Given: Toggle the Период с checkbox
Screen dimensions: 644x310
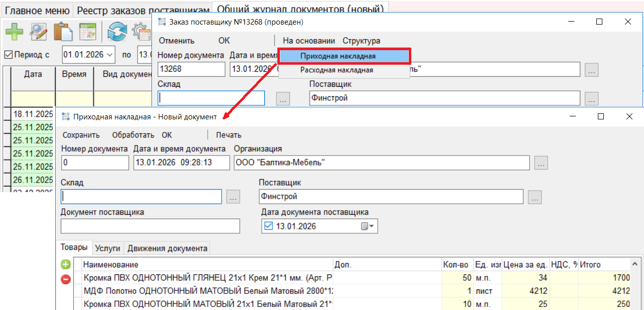Looking at the screenshot, I should [x=9, y=55].
